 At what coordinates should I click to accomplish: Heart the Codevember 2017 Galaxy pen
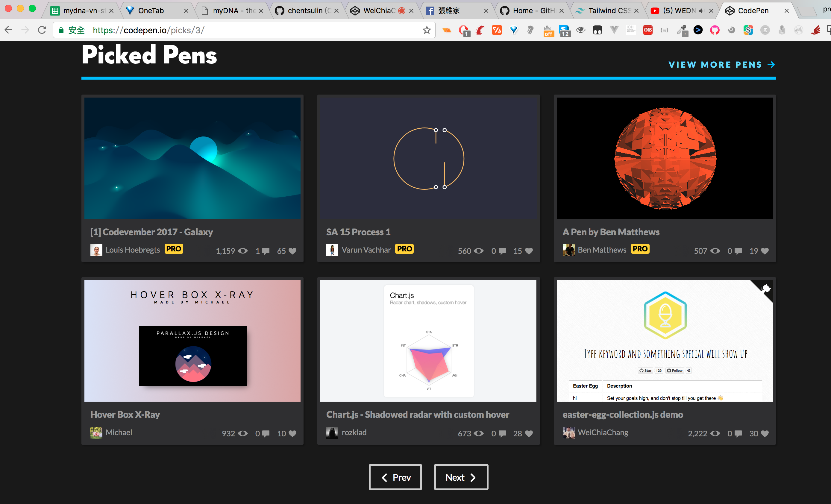tap(292, 251)
